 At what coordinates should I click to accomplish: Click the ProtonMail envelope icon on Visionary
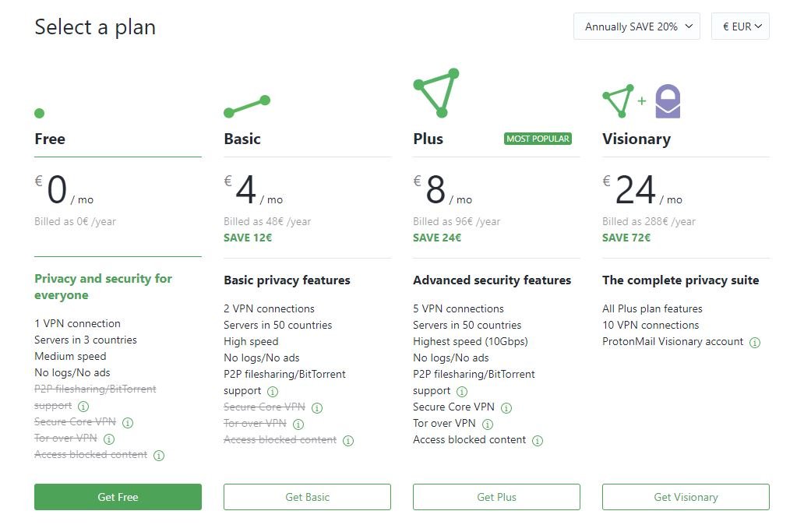point(668,102)
